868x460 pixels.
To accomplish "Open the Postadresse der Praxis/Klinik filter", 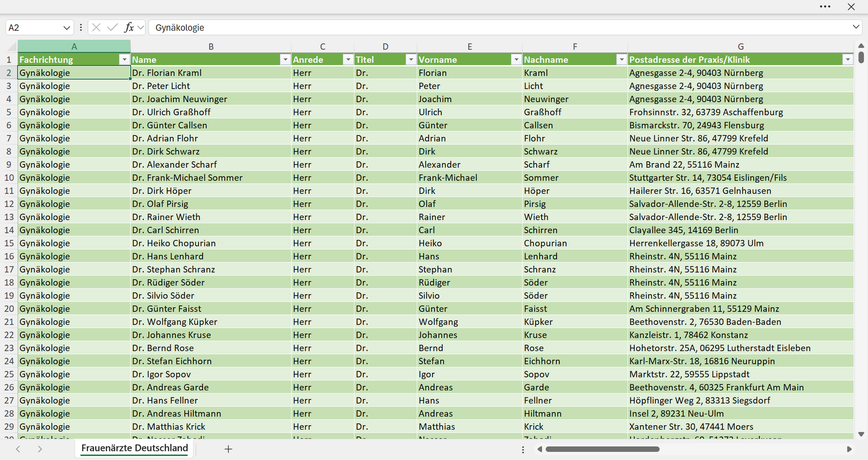I will point(848,59).
